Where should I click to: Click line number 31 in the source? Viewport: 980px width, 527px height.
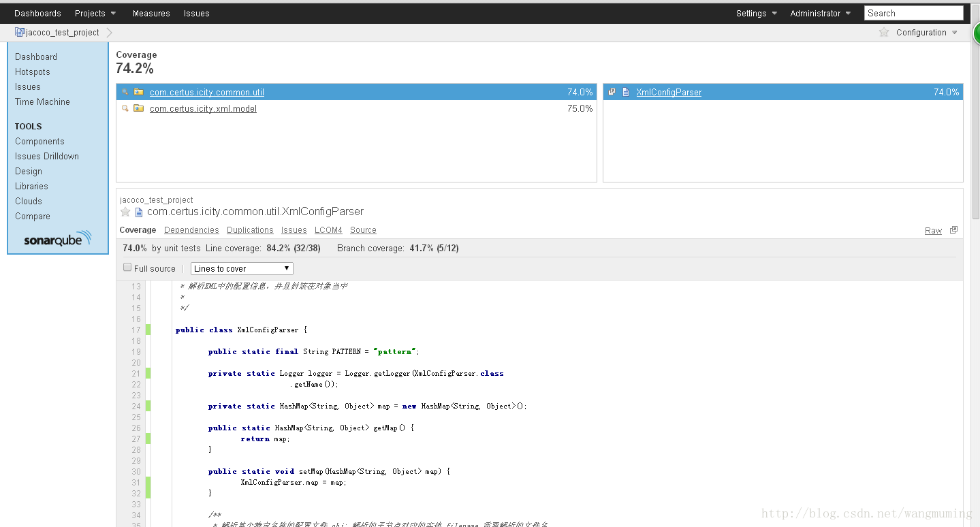(x=136, y=482)
